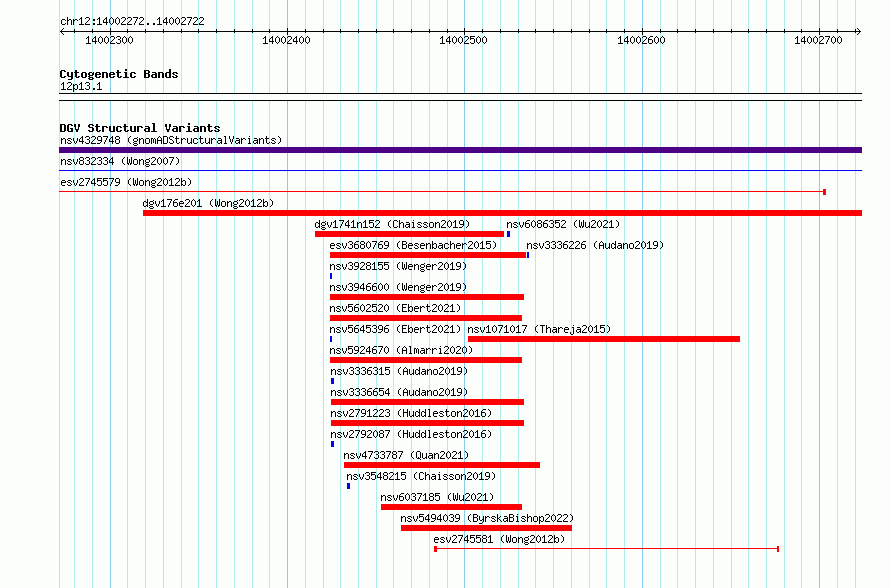Open nsv2791223 (Huddleston2016) label
890x588 pixels.
click(411, 413)
